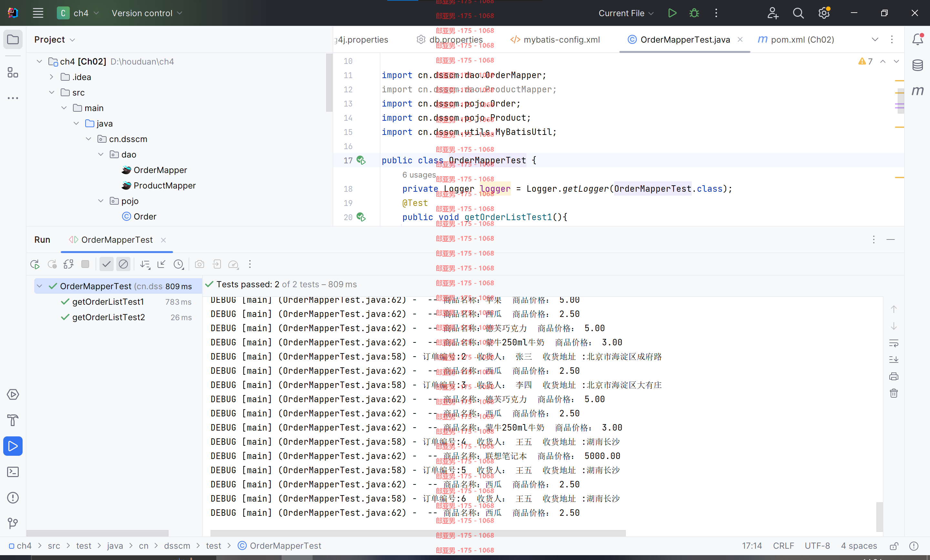Show hidden editor tabs dropdown chevron
The height and width of the screenshot is (560, 930).
pyautogui.click(x=875, y=40)
